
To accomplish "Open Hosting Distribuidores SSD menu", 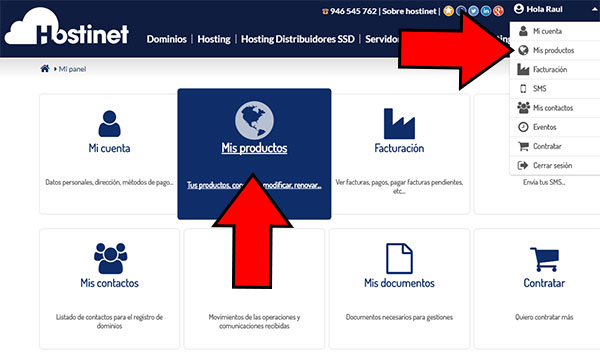I will tap(298, 39).
